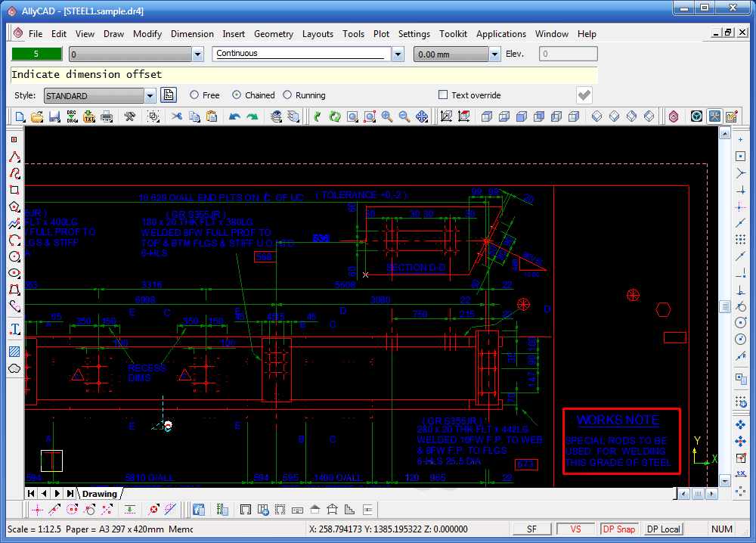756x543 pixels.
Task: Select the Text tool
Action: coord(14,328)
